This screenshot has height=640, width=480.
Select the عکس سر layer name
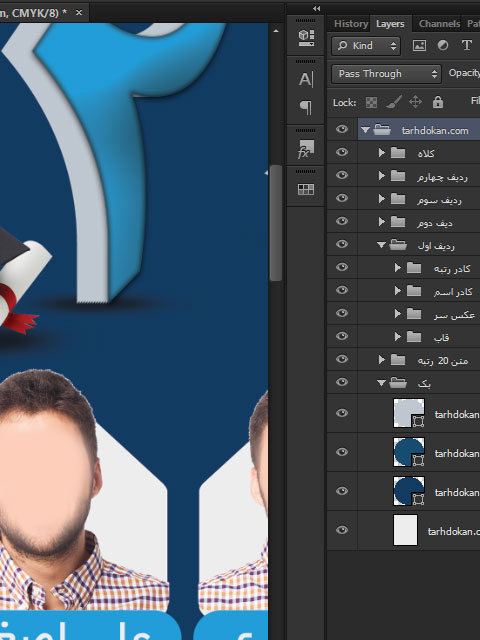(x=454, y=315)
